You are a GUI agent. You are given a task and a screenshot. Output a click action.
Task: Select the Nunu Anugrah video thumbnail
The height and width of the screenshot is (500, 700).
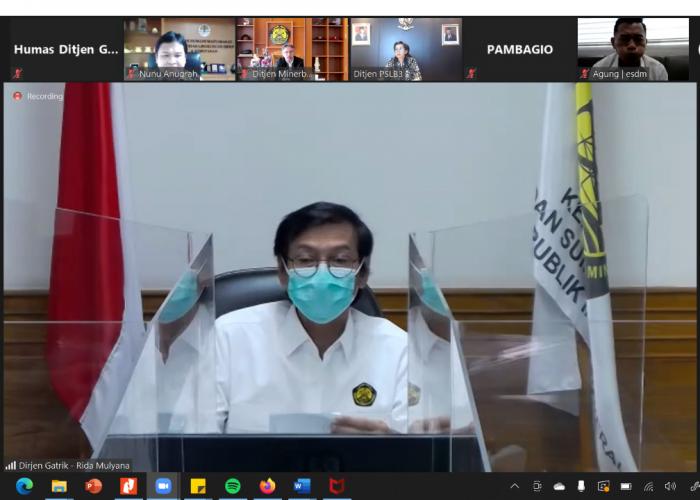[x=179, y=48]
